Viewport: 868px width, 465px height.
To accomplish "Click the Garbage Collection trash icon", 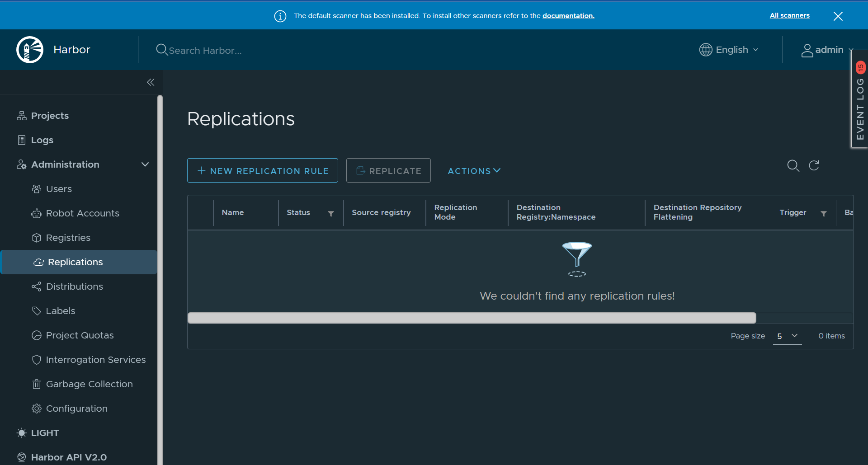I will (x=37, y=384).
